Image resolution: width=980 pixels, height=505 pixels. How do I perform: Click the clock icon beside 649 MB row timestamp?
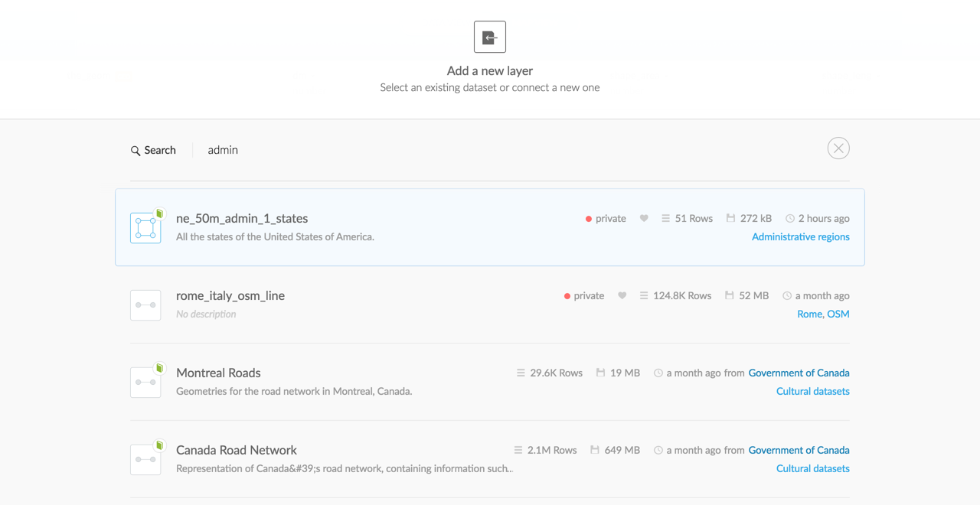[x=658, y=450]
